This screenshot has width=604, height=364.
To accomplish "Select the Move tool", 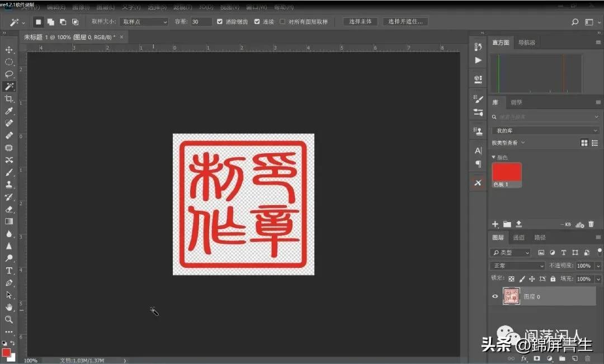I will 10,49.
